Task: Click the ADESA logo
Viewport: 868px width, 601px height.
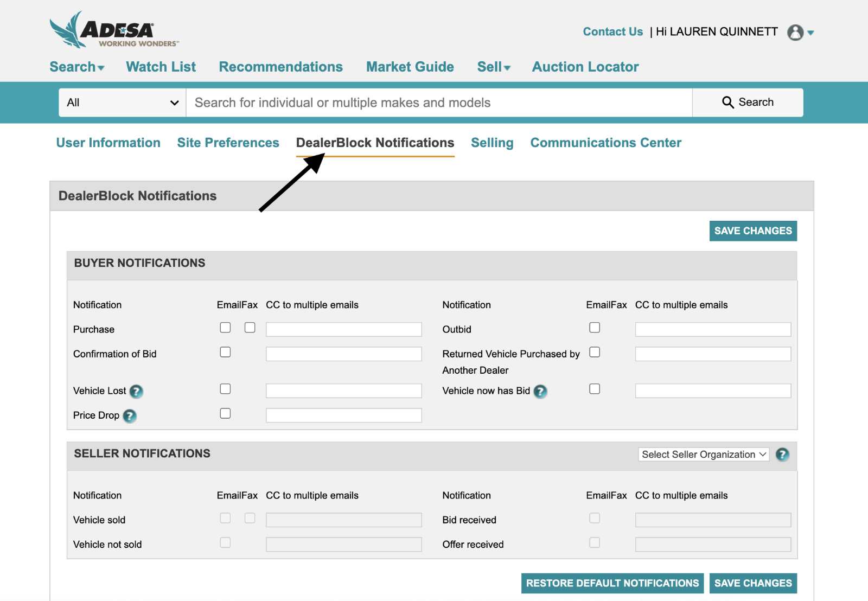Action: 114,30
